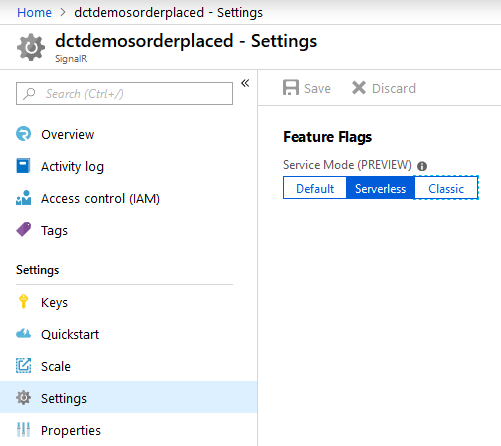Click the Discard button label
This screenshot has width=501, height=446.
click(x=394, y=88)
